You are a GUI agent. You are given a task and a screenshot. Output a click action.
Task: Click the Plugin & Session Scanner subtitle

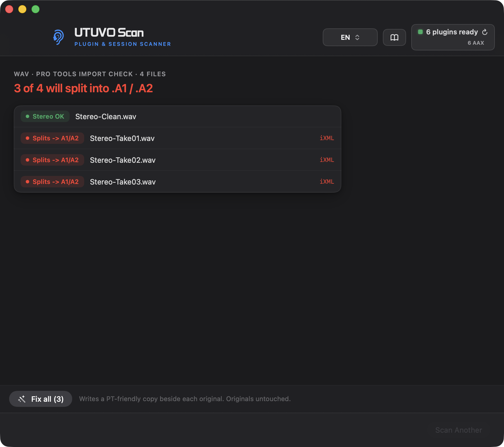[x=123, y=44]
